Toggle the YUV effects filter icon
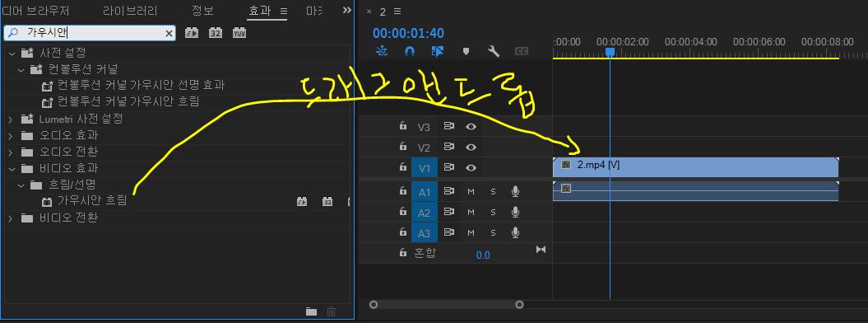 point(239,33)
